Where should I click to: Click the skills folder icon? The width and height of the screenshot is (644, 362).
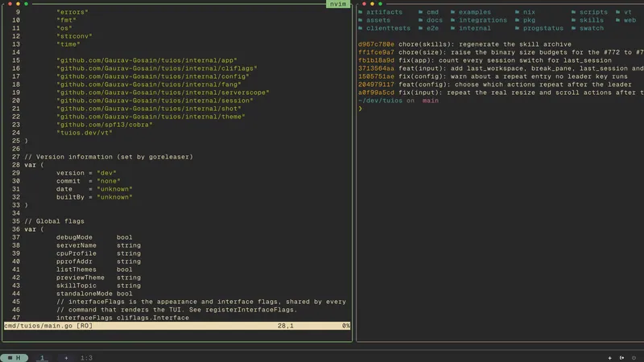pos(573,20)
